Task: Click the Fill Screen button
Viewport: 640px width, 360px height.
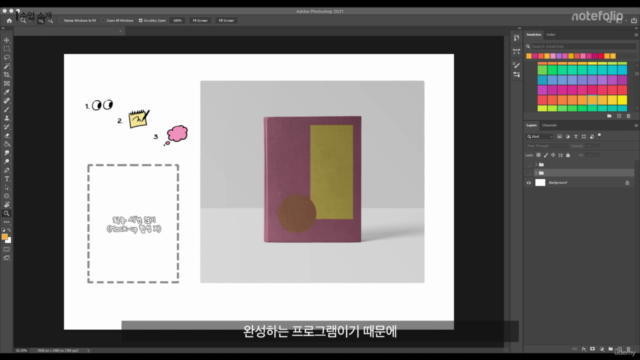Action: coord(226,20)
